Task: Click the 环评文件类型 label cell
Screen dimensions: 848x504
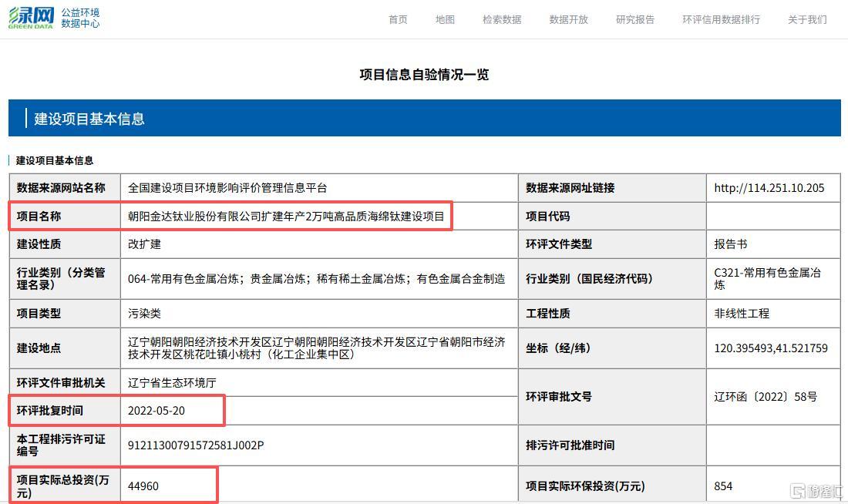Action: click(x=612, y=244)
